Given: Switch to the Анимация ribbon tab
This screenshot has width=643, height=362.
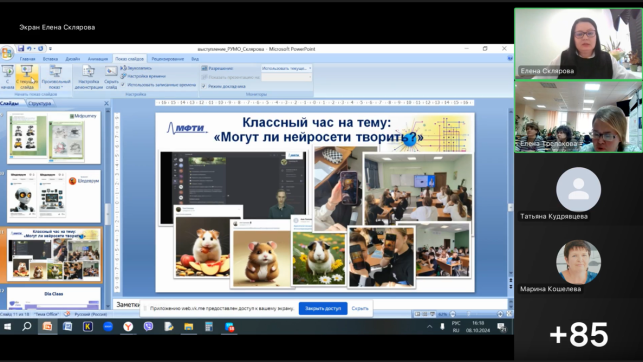Looking at the screenshot, I should coord(98,59).
